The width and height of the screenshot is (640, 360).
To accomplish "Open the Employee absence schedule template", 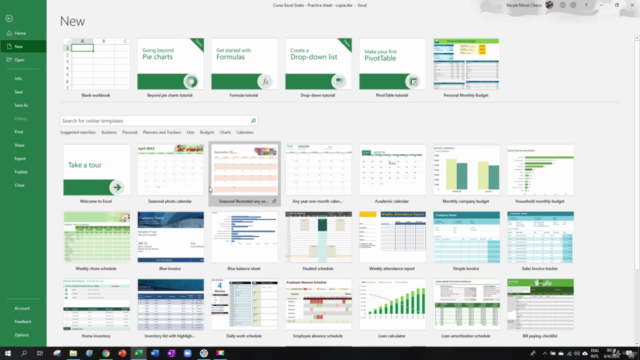I will point(318,309).
